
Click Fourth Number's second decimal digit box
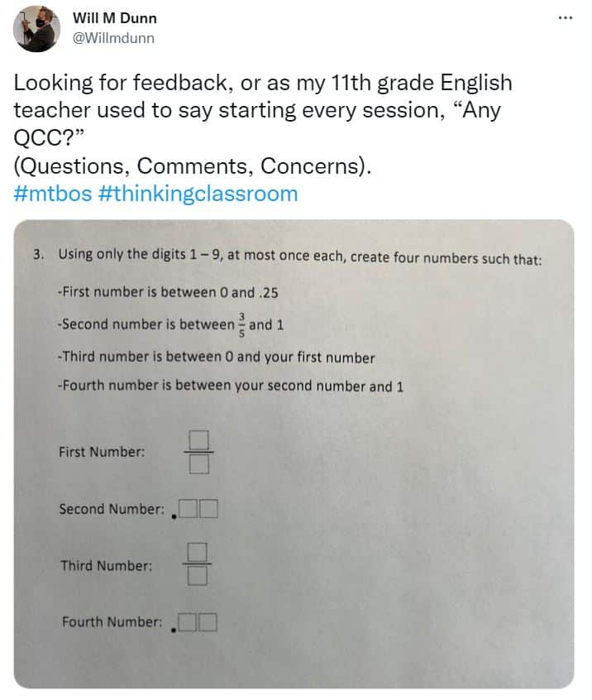208,622
